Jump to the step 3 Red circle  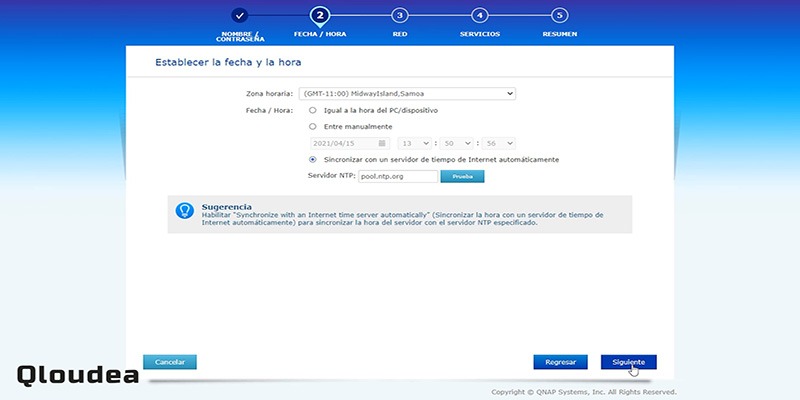(x=399, y=15)
